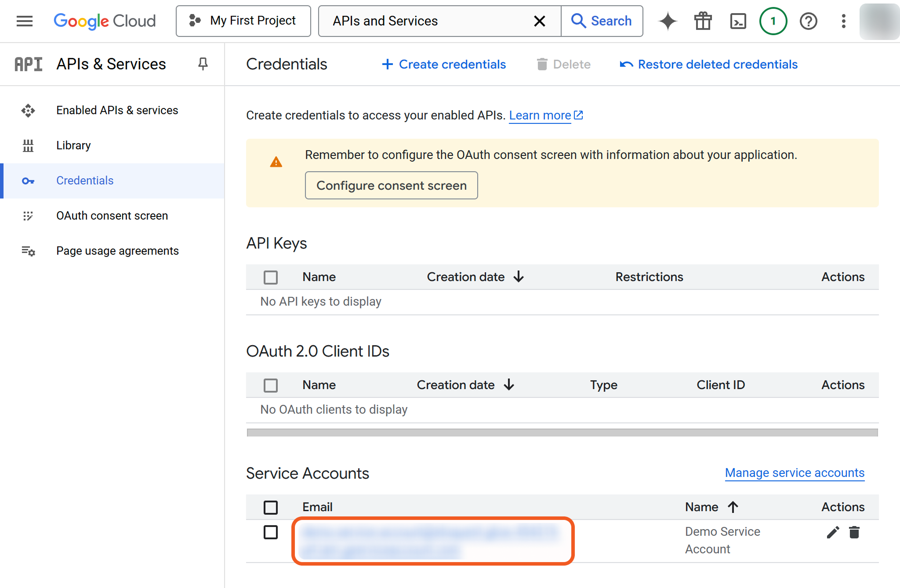This screenshot has height=588, width=900.
Task: Select the Demo Service Account row checkbox
Action: (x=270, y=532)
